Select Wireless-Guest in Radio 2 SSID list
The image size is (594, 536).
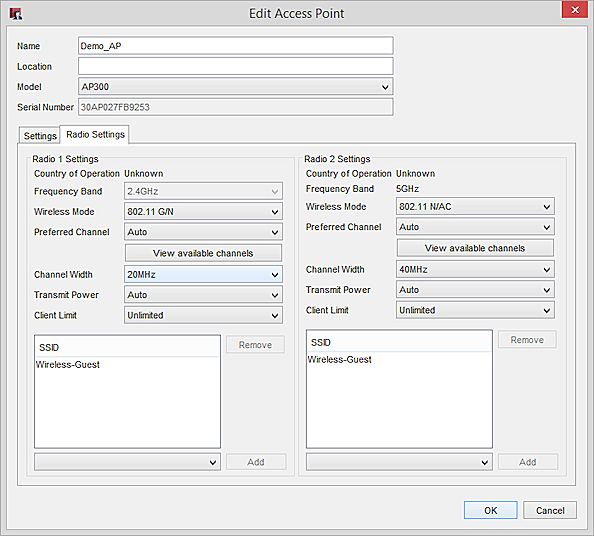399,359
